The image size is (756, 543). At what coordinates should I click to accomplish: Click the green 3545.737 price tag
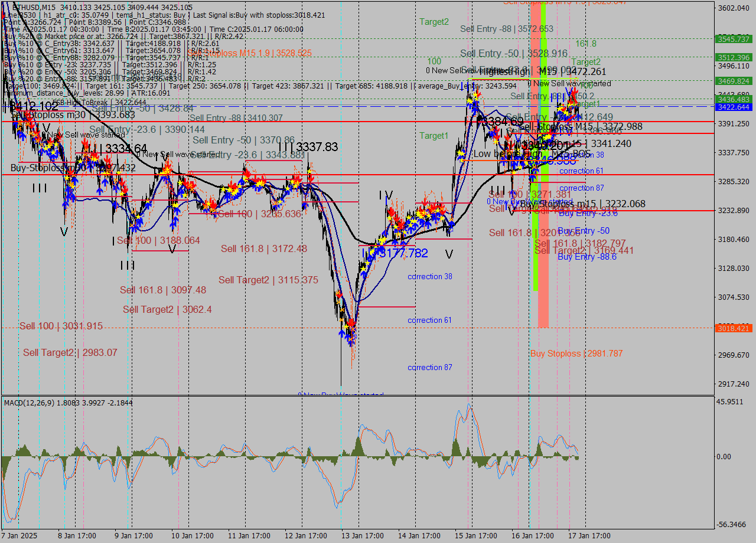[x=734, y=39]
